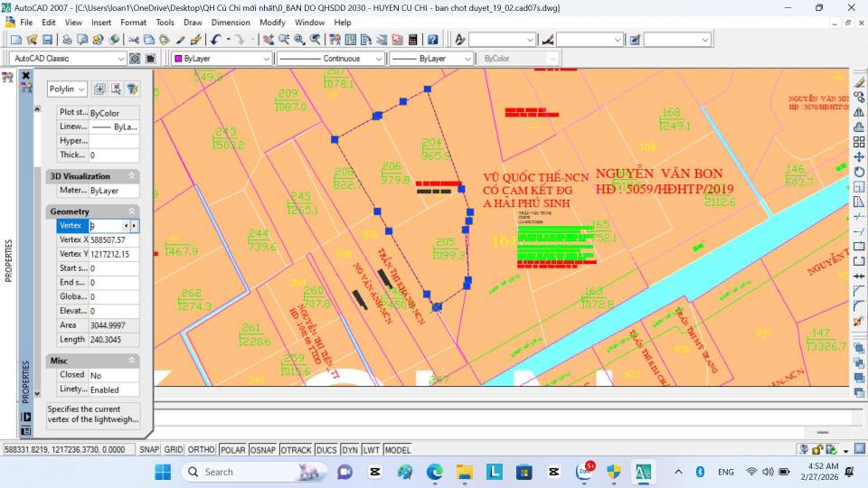Toggle OSNAP in the status bar
Image resolution: width=868 pixels, height=488 pixels.
pos(263,449)
